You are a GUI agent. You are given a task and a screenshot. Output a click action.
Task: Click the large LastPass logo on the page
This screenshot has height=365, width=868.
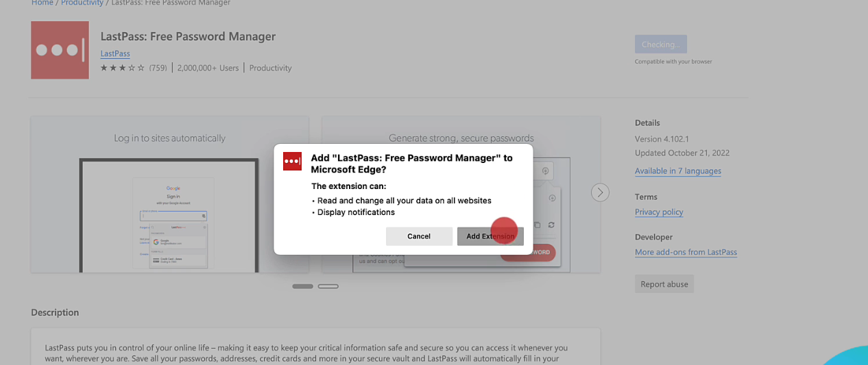60,50
